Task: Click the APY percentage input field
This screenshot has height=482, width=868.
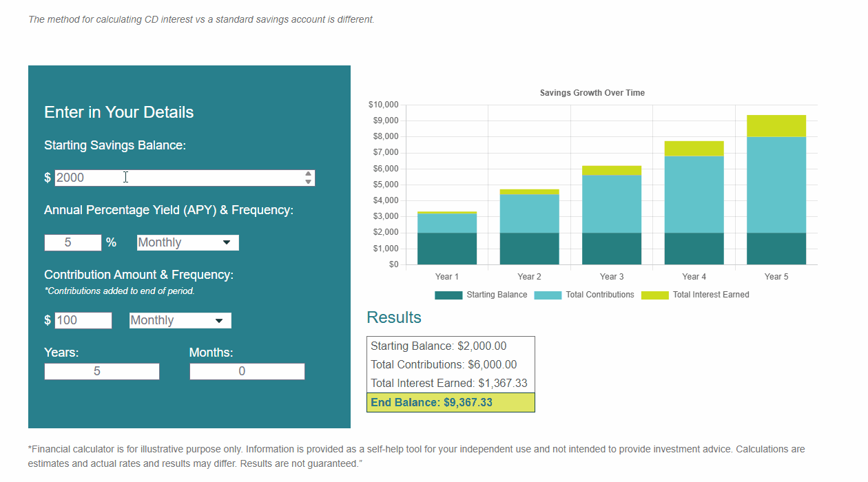Action: tap(72, 242)
